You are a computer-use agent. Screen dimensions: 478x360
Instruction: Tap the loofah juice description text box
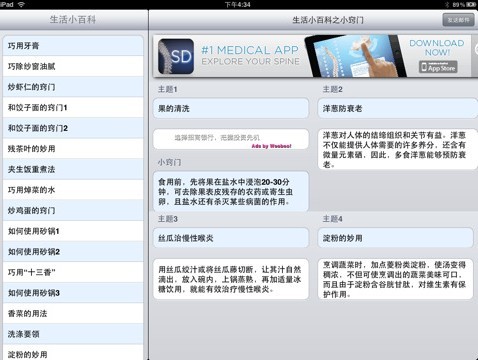pyautogui.click(x=231, y=279)
